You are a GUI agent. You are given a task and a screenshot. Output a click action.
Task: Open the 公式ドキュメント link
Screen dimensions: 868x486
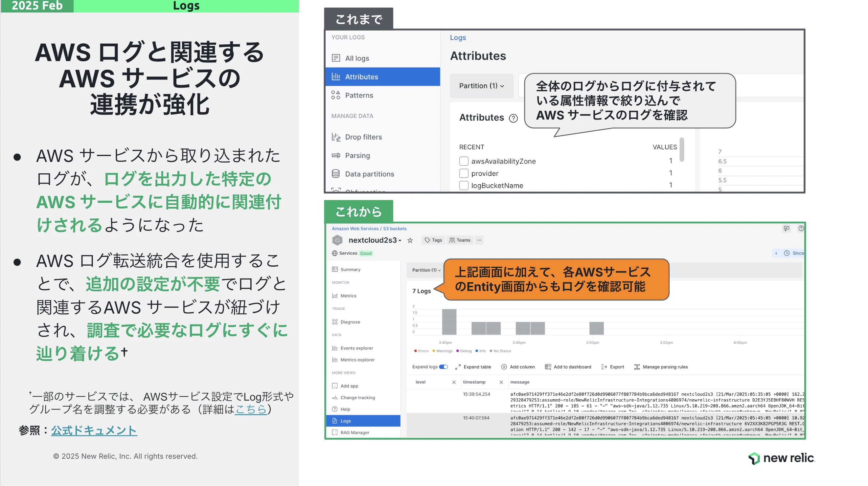[x=94, y=431]
